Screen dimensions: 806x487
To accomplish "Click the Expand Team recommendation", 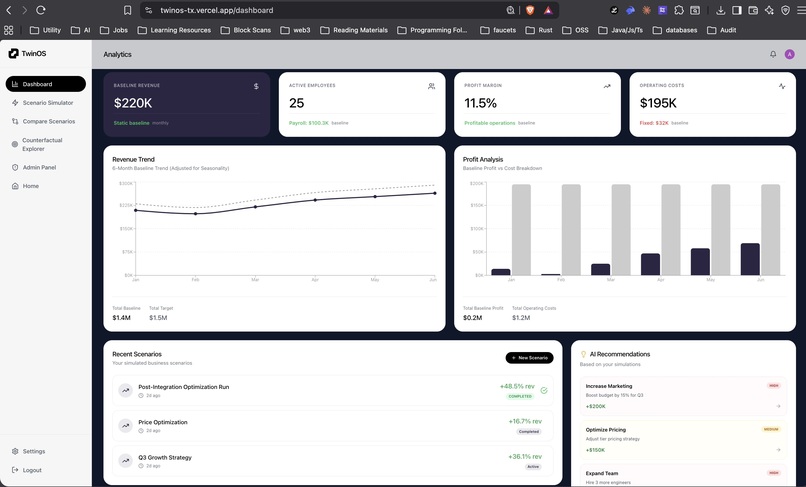I will tap(683, 477).
